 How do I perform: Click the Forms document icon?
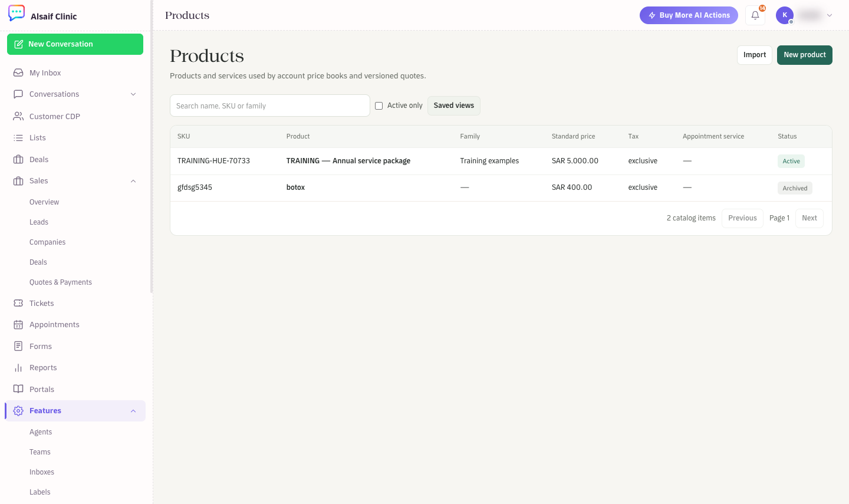[18, 346]
